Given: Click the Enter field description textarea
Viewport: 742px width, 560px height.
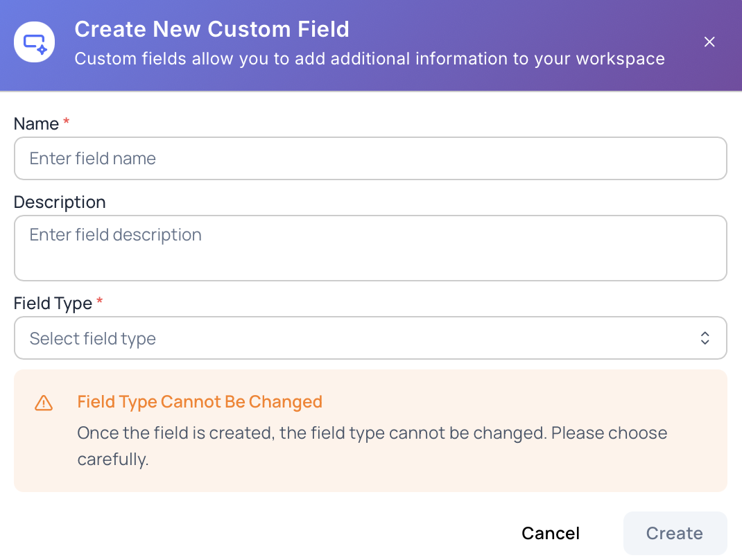Looking at the screenshot, I should 370,248.
